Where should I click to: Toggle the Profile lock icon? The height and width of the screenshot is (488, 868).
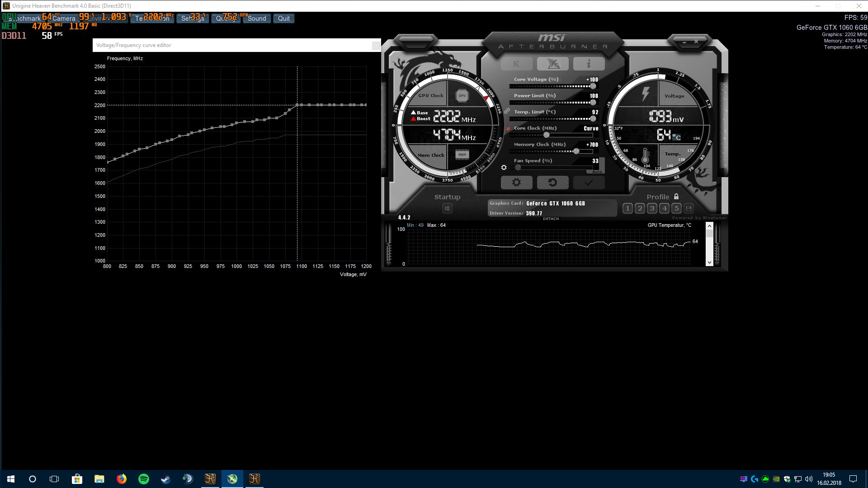point(676,197)
